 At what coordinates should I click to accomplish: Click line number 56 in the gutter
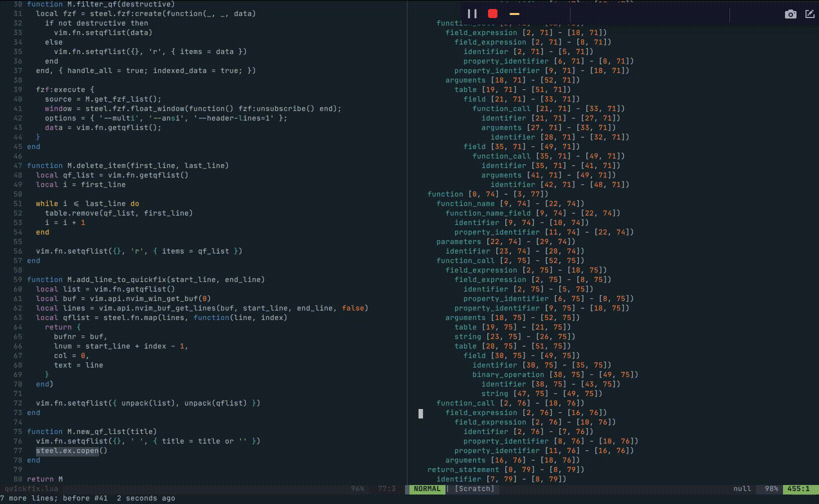(18, 251)
